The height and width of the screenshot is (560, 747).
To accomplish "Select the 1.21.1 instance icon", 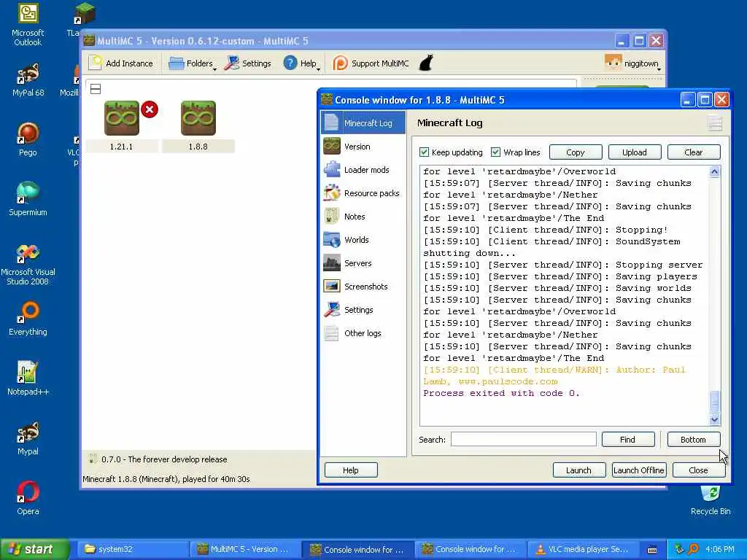I will point(122,117).
